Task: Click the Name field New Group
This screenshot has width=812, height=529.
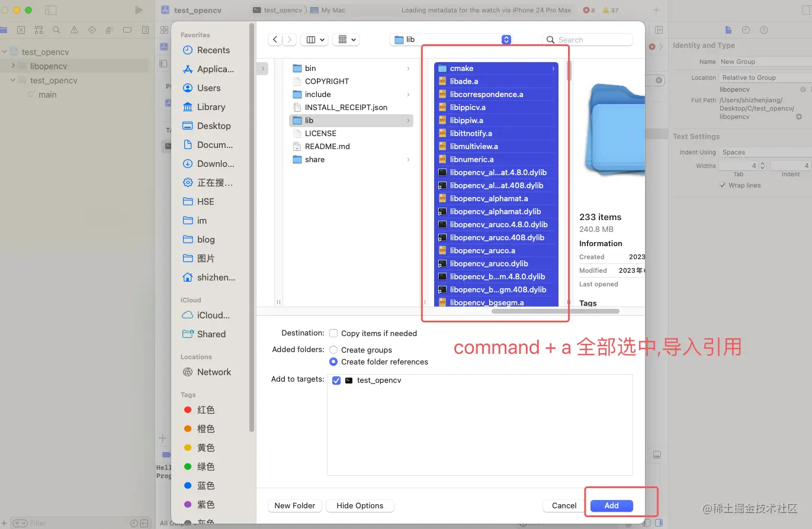Action: [x=765, y=62]
